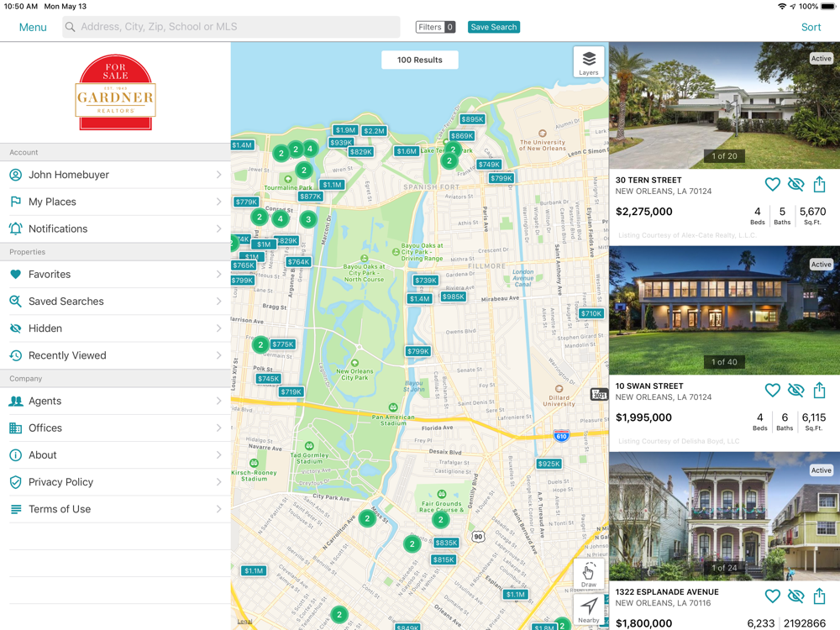
Task: Click the Terms of Use lines icon
Action: 16,509
